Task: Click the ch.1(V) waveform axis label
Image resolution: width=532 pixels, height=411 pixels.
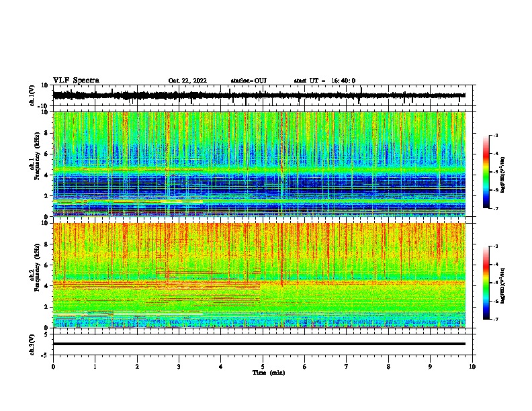Action: (x=32, y=95)
